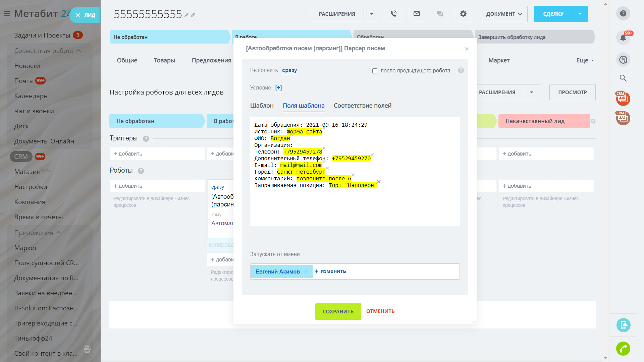Viewport: 644px width, 362px height.
Task: Click the condition [+] add link
Action: coord(278,88)
